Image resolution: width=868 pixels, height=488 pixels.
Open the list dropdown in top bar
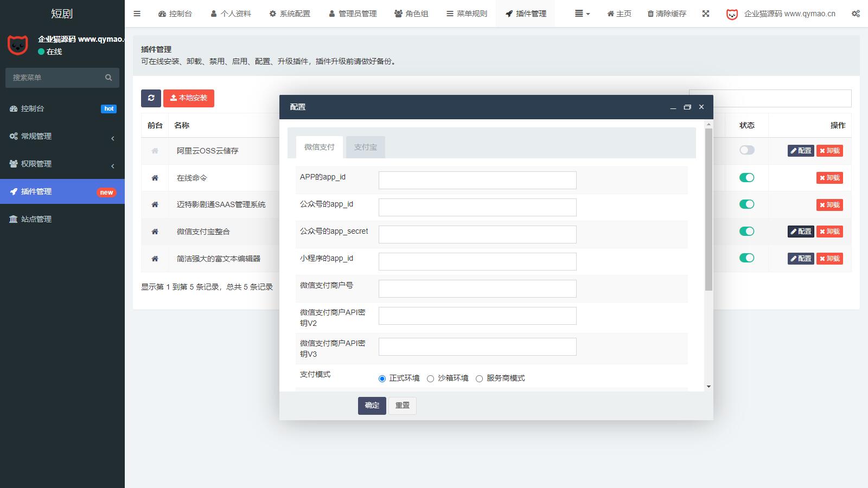pyautogui.click(x=582, y=14)
